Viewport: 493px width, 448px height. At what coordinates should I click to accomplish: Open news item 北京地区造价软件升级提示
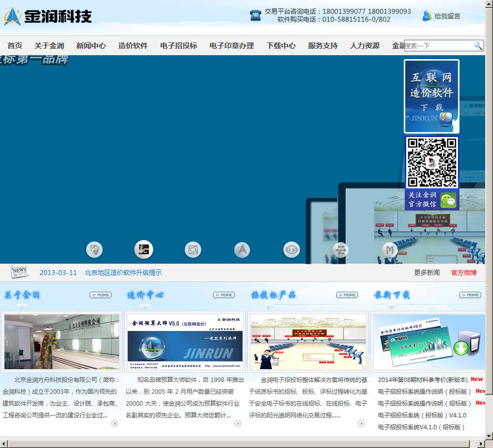pos(123,273)
